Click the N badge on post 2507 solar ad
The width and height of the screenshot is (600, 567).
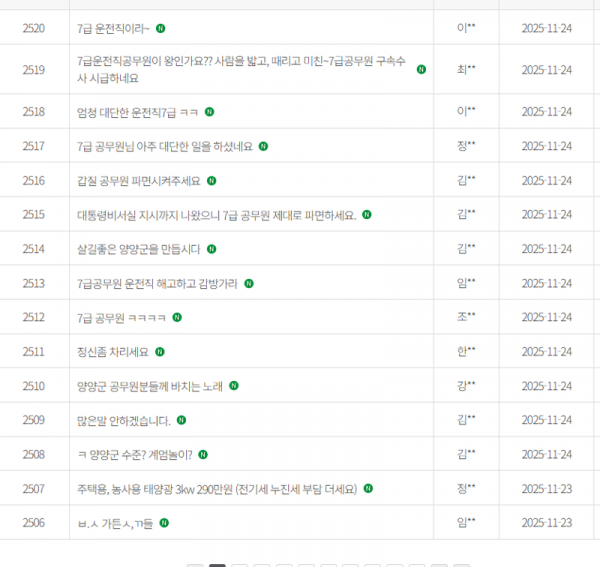pos(368,489)
